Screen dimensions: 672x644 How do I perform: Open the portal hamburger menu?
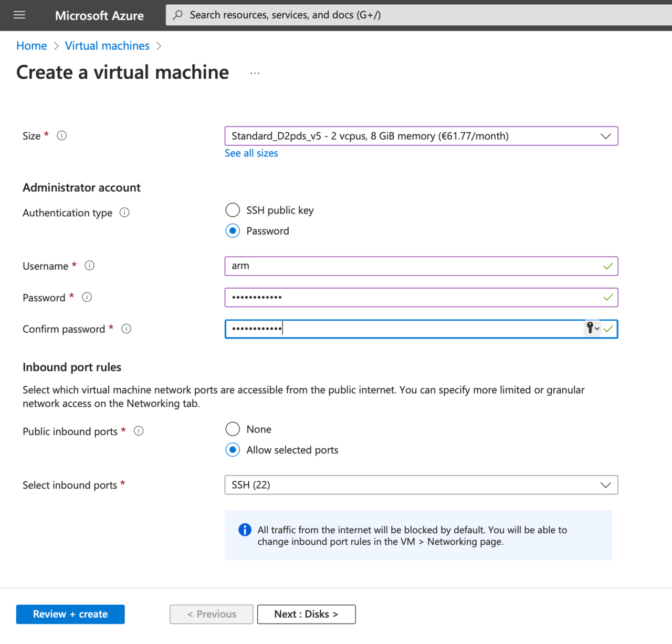coord(19,15)
